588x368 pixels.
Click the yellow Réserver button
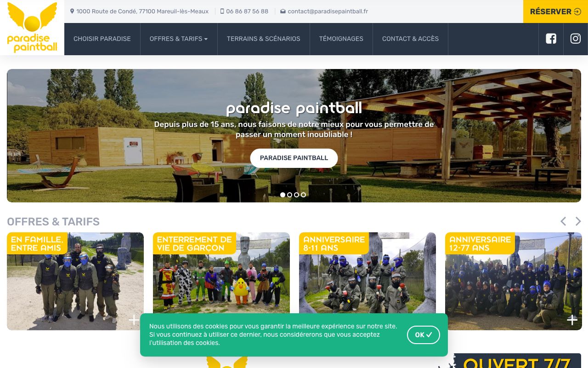coord(555,11)
